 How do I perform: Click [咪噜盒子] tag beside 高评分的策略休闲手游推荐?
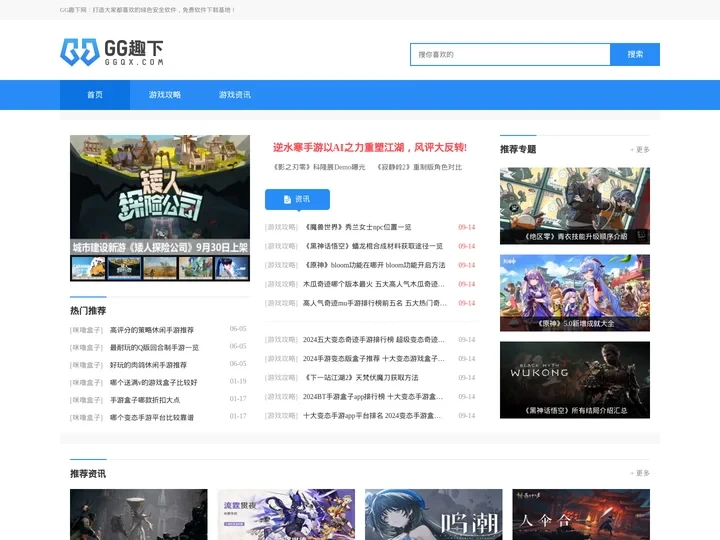point(87,330)
